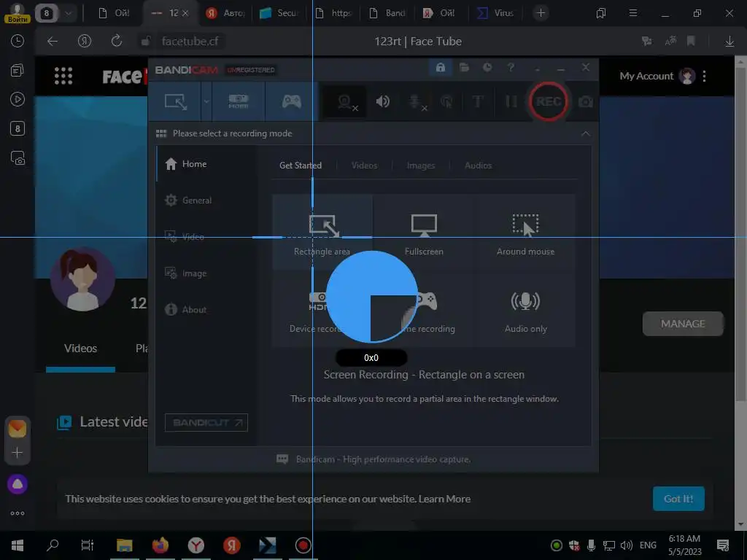Open the Home section in Bandicam sidebar

(x=186, y=164)
